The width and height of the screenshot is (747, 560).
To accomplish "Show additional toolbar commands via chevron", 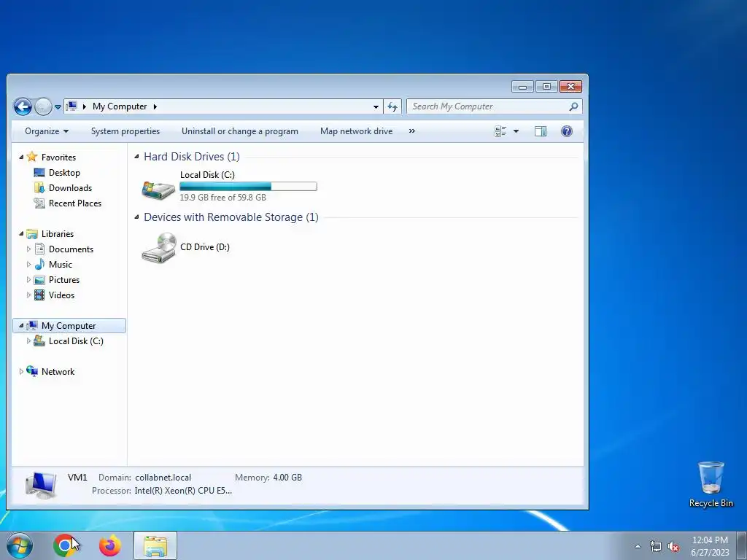I will 412,131.
